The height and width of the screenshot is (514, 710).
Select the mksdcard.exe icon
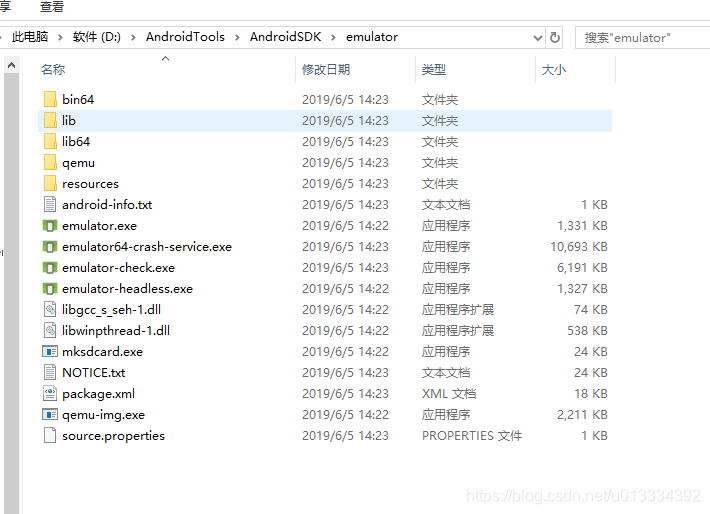(50, 351)
